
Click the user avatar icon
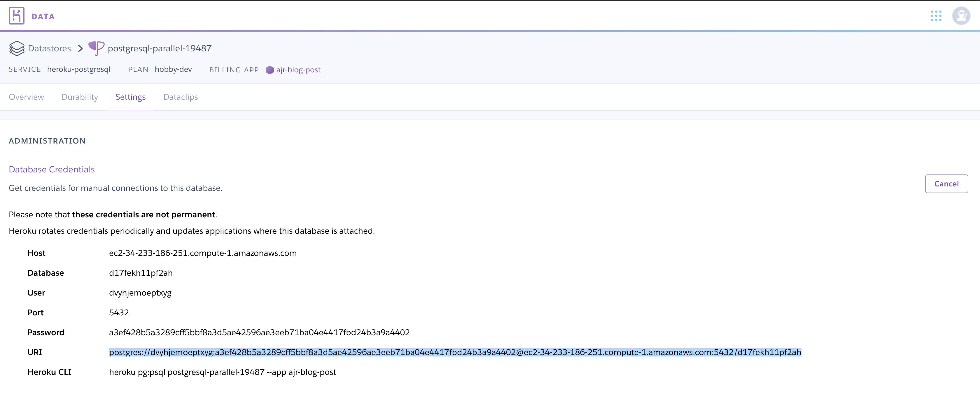tap(961, 16)
